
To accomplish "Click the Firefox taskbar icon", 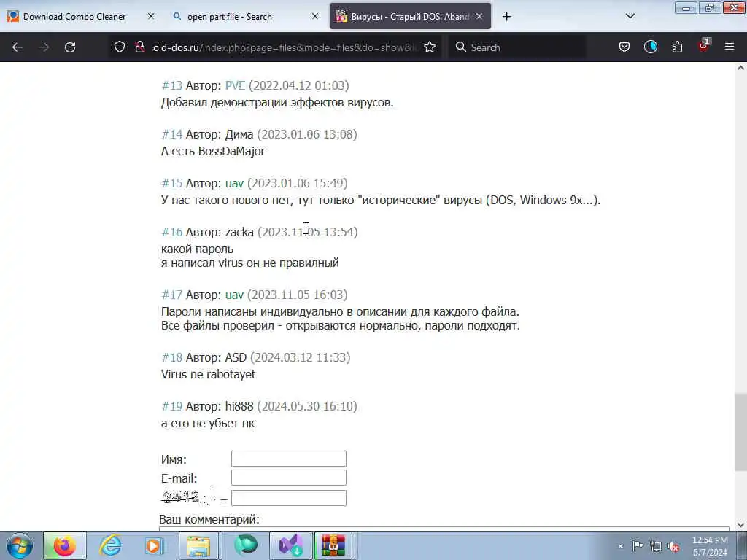I will click(x=65, y=545).
